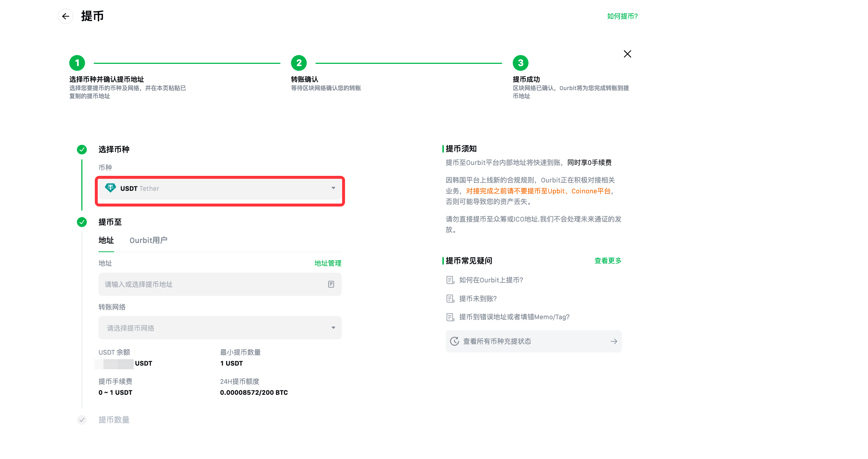
Task: Click green checkmark next to 提币至
Action: [82, 222]
